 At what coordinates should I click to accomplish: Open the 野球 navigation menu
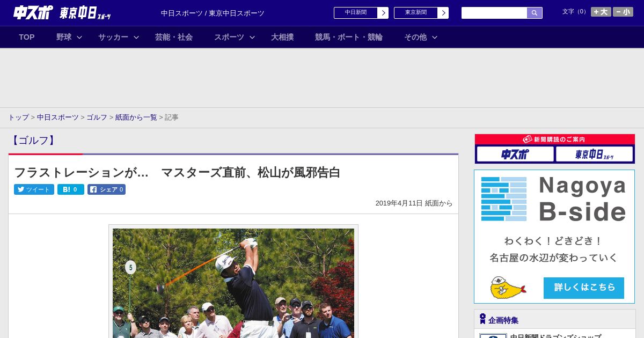pyautogui.click(x=64, y=37)
